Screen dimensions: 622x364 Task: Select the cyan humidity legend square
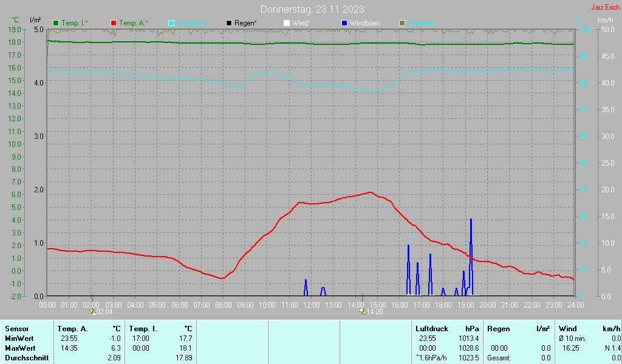[x=171, y=23]
